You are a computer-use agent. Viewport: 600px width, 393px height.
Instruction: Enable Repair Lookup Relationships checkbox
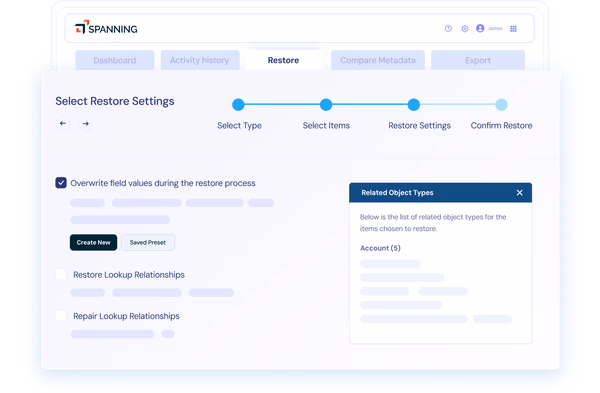click(61, 316)
